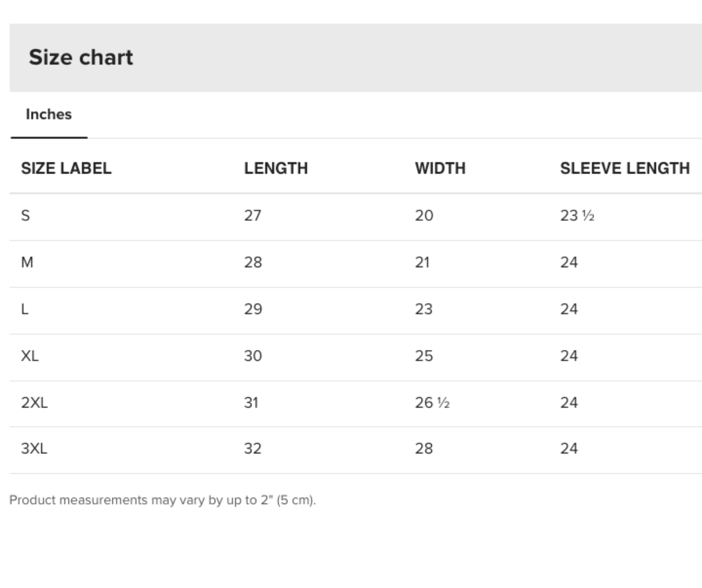This screenshot has height=588, width=702.
Task: Click the 23 ½ sleeve length value
Action: (x=577, y=216)
